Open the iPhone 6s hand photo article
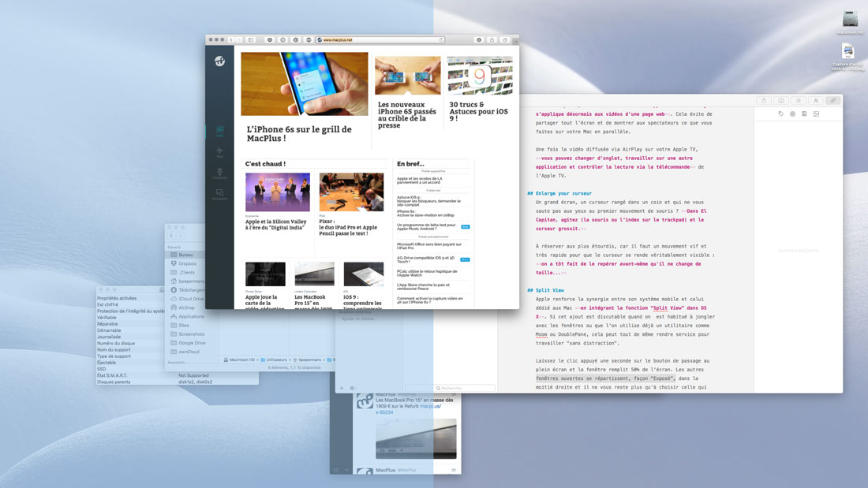This screenshot has height=488, width=868. 305,84
